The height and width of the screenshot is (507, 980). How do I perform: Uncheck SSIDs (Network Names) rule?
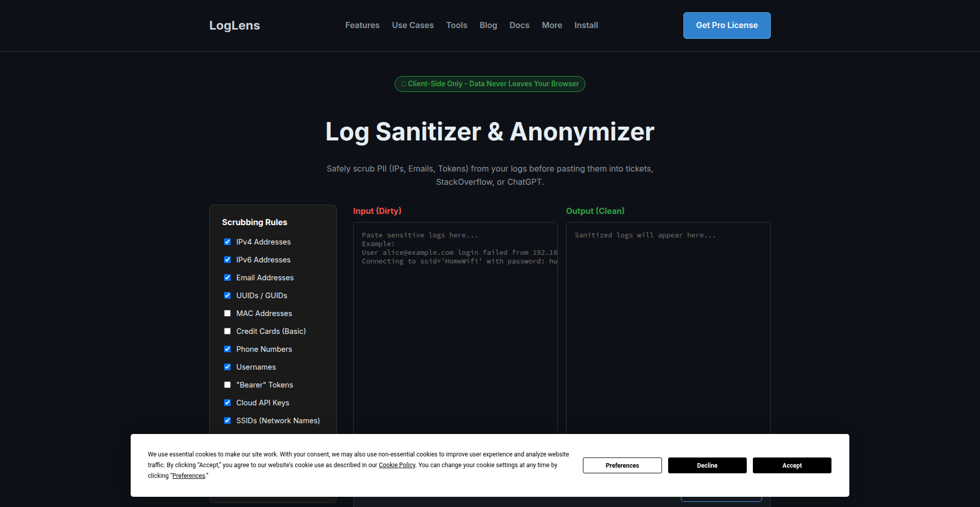click(x=227, y=421)
